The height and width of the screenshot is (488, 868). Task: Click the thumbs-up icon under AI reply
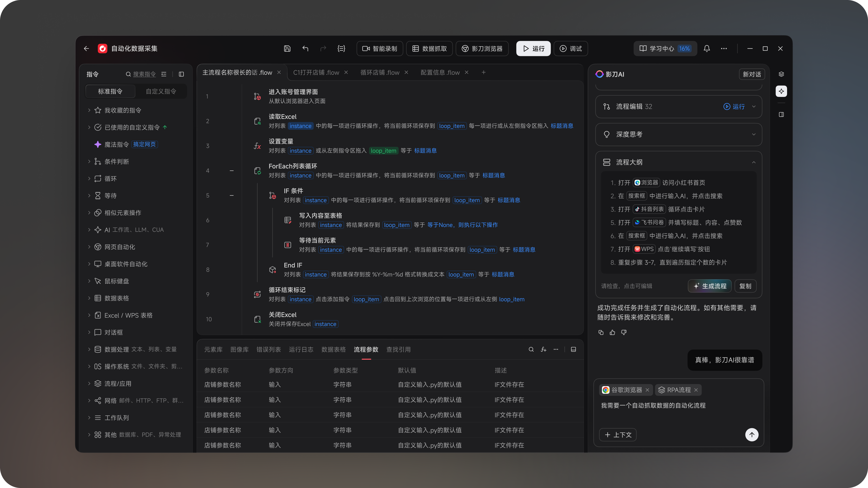coord(612,332)
